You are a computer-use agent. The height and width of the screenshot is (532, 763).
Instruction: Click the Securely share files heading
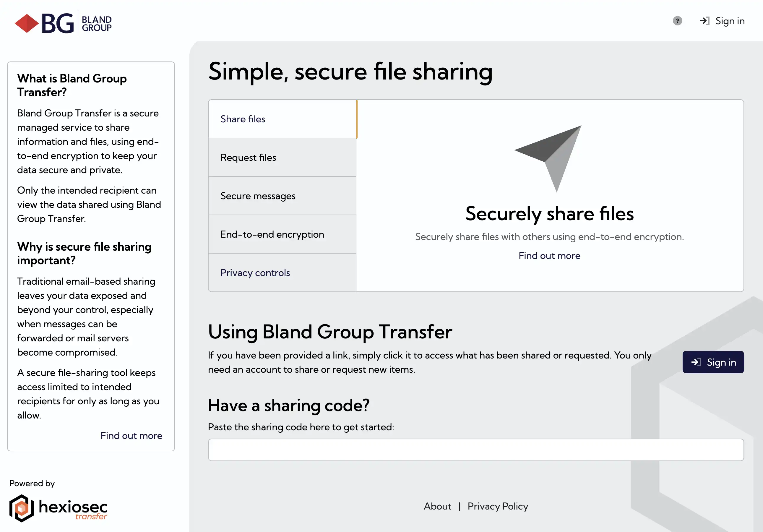tap(549, 214)
